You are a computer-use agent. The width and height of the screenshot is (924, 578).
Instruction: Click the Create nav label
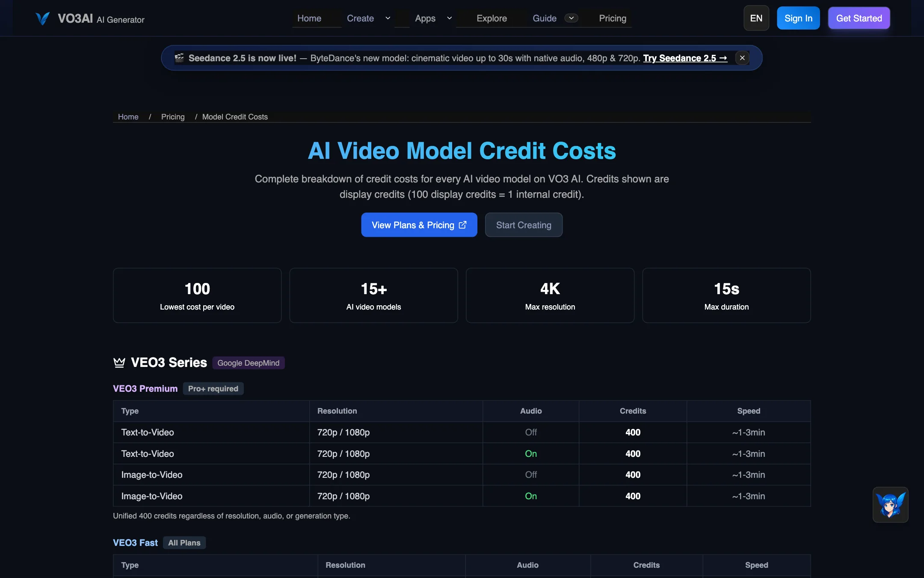tap(360, 18)
